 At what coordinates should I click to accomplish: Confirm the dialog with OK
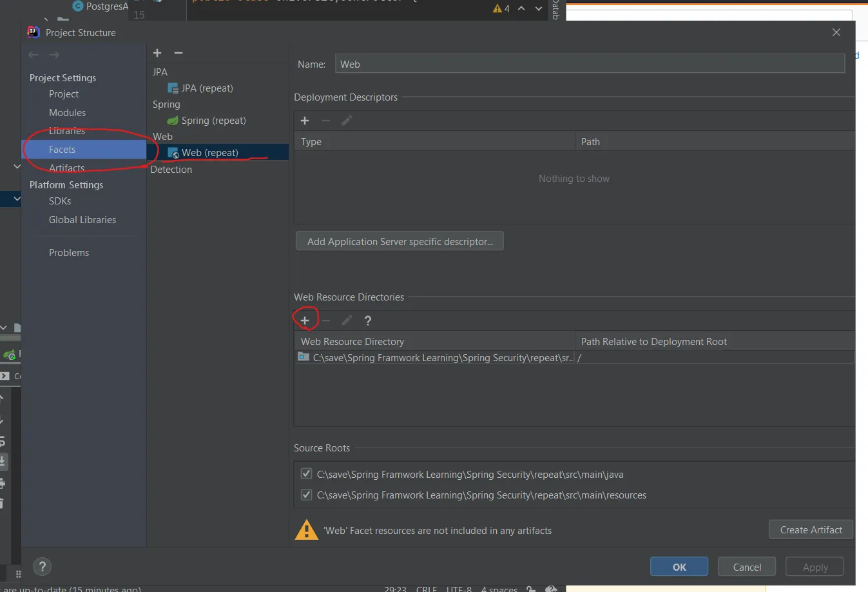(x=679, y=567)
